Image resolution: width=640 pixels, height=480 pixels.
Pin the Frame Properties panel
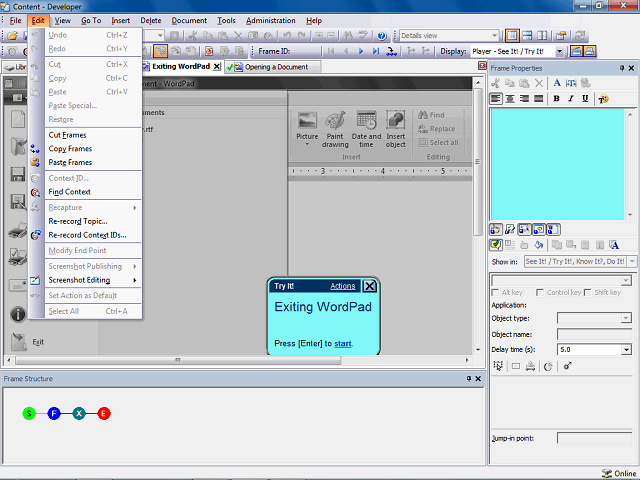pos(622,68)
